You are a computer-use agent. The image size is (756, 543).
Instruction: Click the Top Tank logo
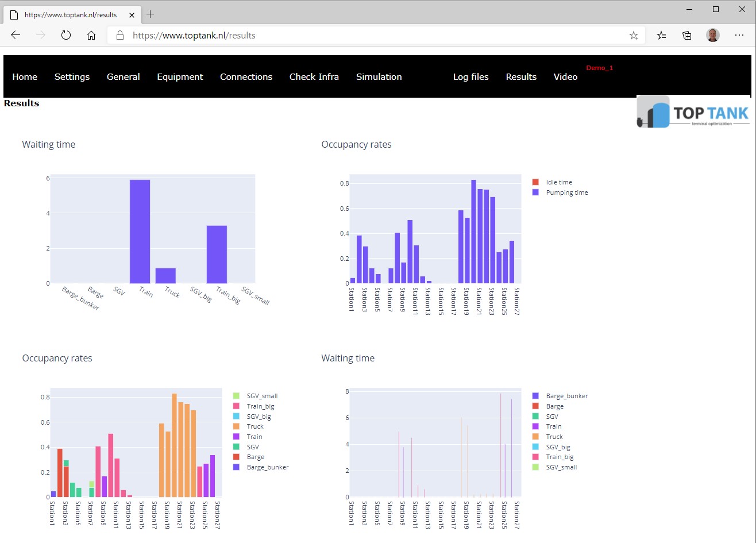click(693, 112)
